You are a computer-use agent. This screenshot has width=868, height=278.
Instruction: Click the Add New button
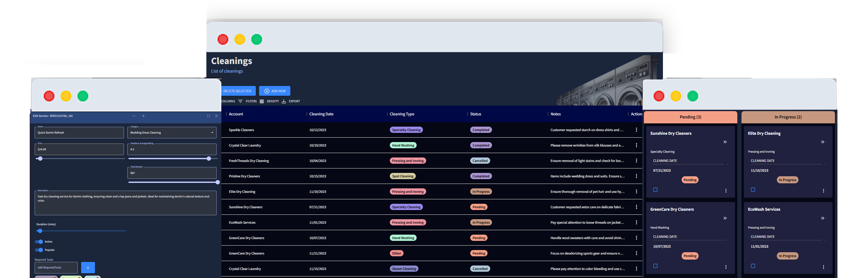275,91
